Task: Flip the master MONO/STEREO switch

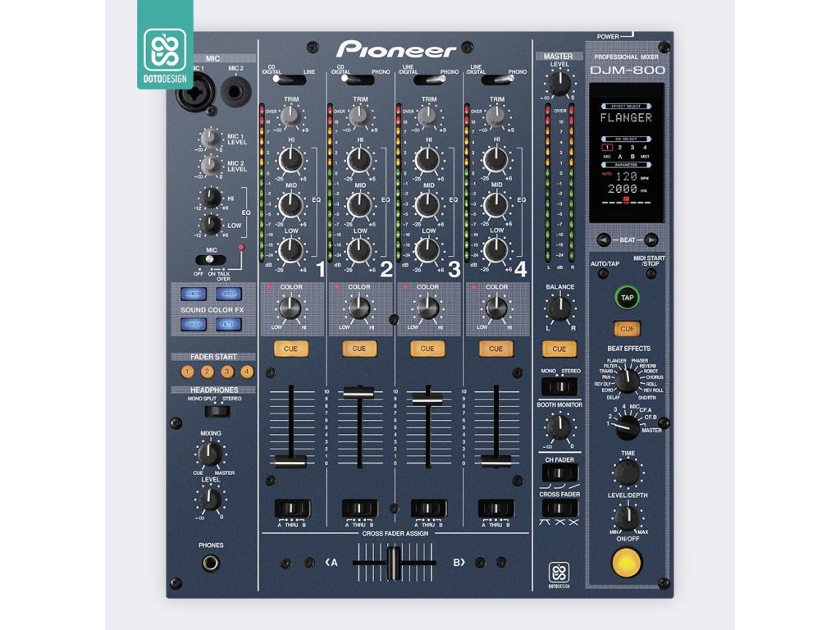Action: [x=559, y=386]
